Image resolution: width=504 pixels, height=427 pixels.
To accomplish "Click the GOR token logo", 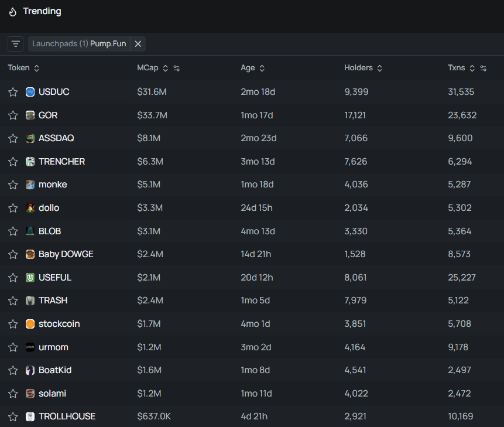I will [30, 115].
